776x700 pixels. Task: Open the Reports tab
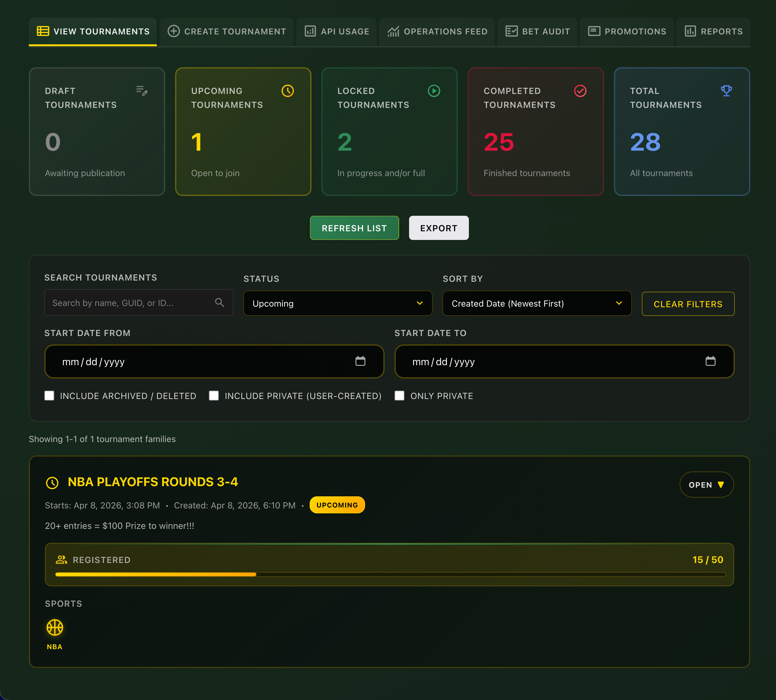pos(713,32)
